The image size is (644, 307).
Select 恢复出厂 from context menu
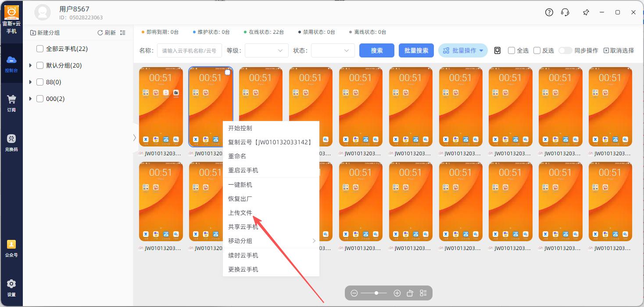tap(271, 199)
